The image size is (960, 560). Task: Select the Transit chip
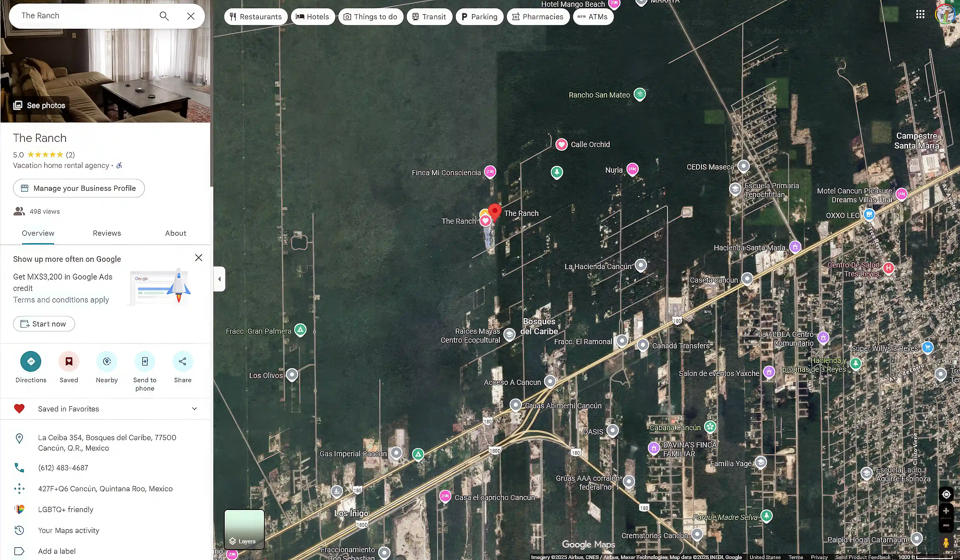[429, 17]
